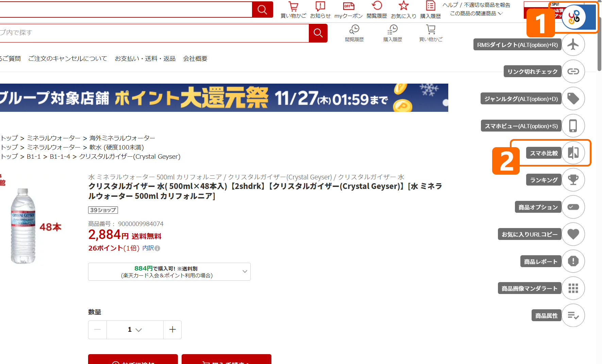Open the quantity selector dropdown
The height and width of the screenshot is (364, 602).
point(135,330)
